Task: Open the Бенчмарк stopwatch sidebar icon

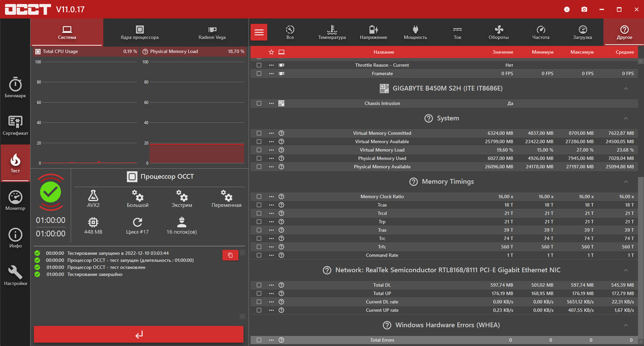Action: click(15, 84)
